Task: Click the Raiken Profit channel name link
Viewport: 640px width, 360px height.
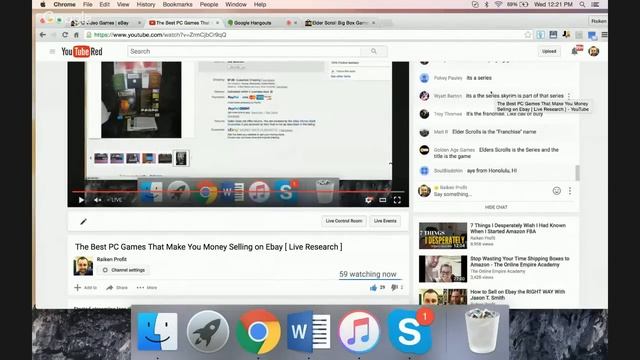Action: [111, 259]
